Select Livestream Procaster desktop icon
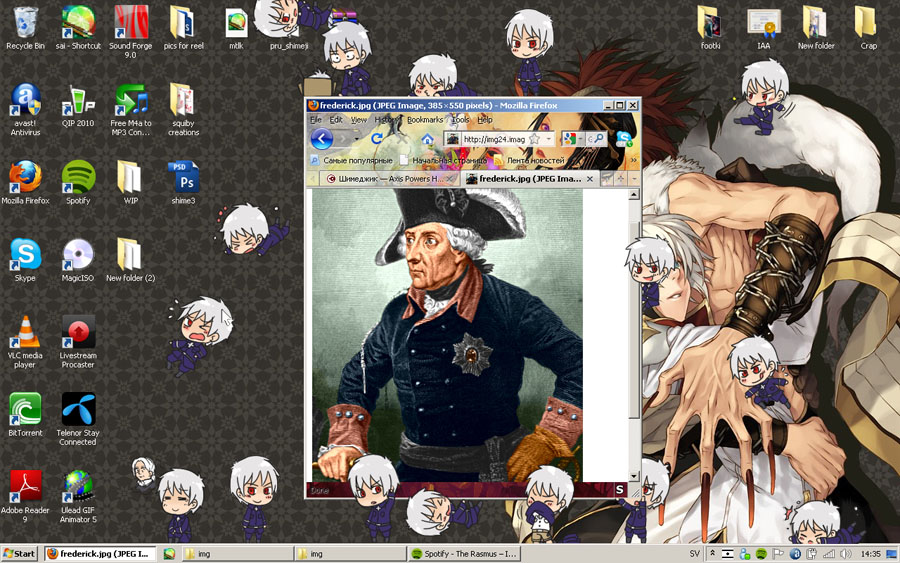The width and height of the screenshot is (900, 563). coord(78,341)
